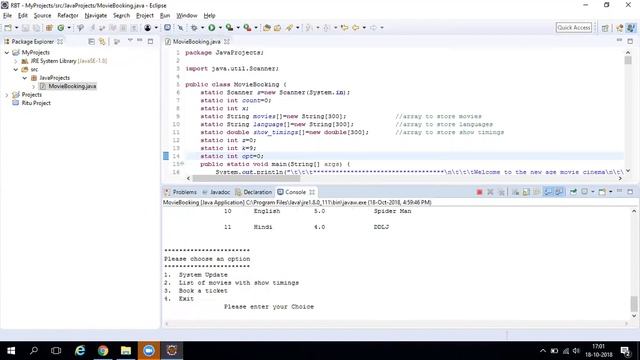Open the Window menu
The image size is (640, 360).
tap(187, 16)
